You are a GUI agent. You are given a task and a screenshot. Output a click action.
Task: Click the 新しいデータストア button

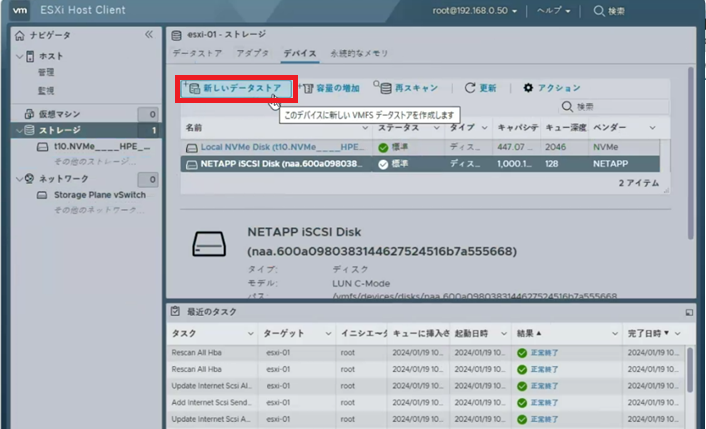pyautogui.click(x=235, y=88)
